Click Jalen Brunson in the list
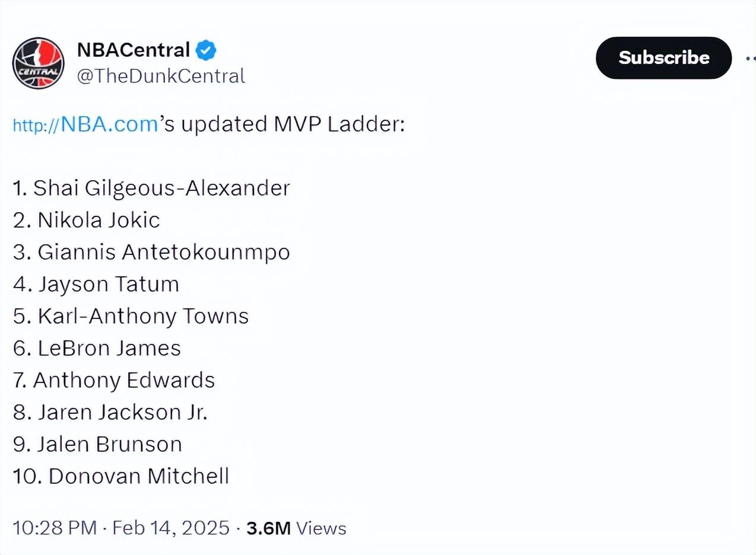This screenshot has height=555, width=756. click(x=97, y=444)
